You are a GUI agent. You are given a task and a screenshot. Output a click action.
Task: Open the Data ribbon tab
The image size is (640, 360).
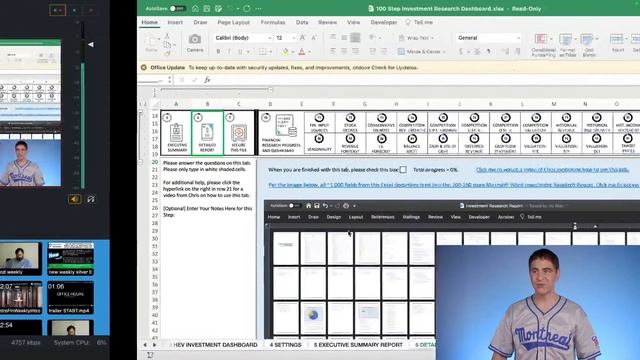tap(302, 22)
